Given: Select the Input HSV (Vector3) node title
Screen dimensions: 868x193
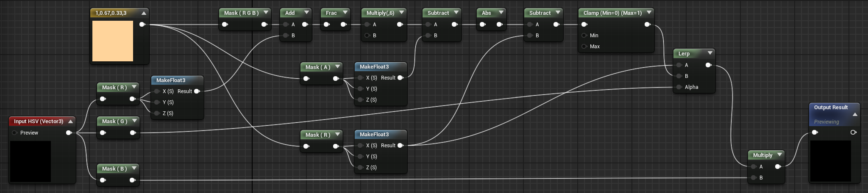Looking at the screenshot, I should [39, 121].
